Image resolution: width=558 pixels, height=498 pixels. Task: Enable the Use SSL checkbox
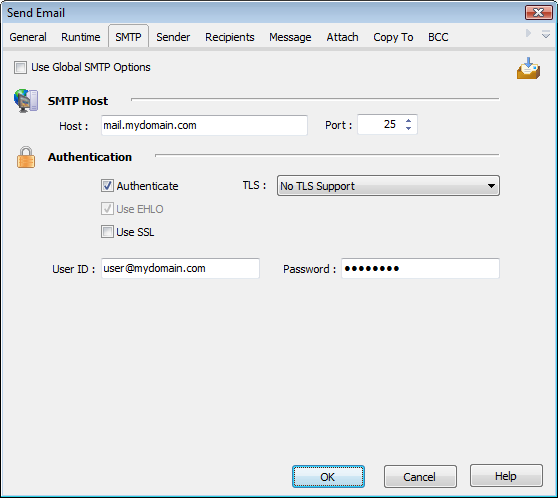(107, 232)
